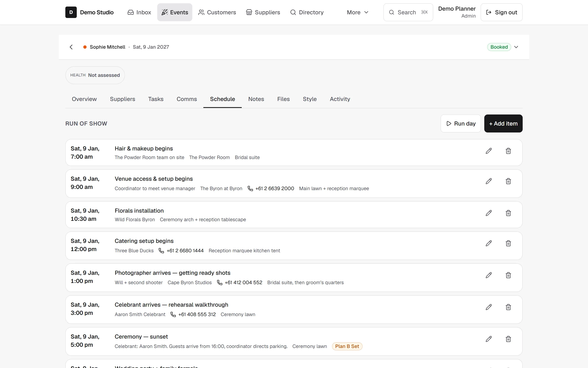Edit the Celebrant arrives rehearsal item
This screenshot has height=368, width=588.
[x=489, y=307]
